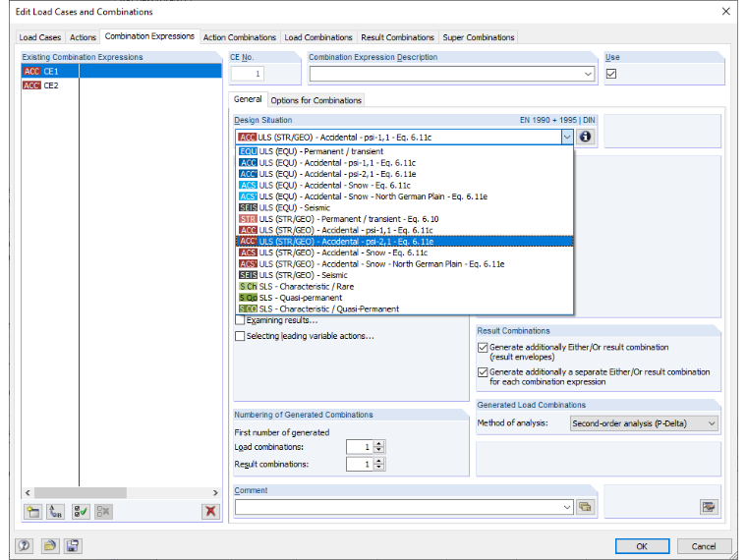
Task: Click the Result combinations number field
Action: (360, 465)
